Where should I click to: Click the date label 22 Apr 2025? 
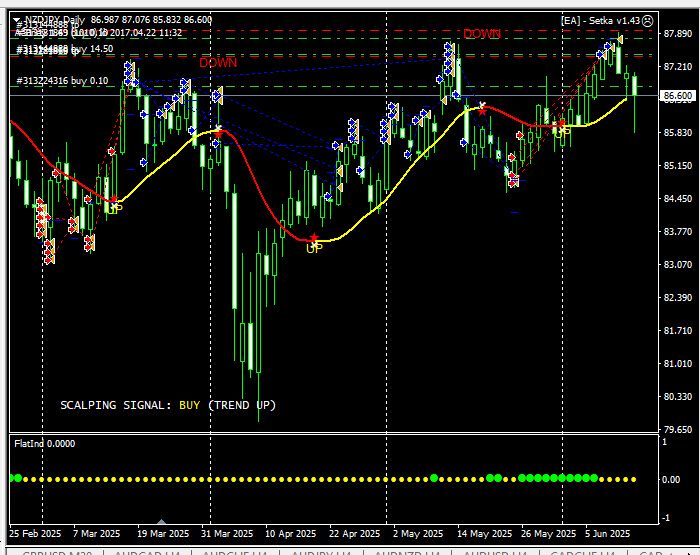click(x=354, y=534)
